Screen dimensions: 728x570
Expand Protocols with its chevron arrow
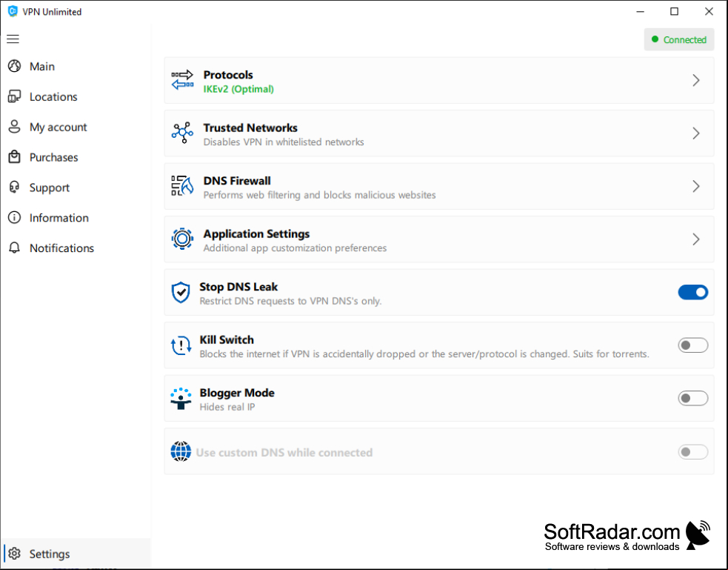tap(696, 80)
